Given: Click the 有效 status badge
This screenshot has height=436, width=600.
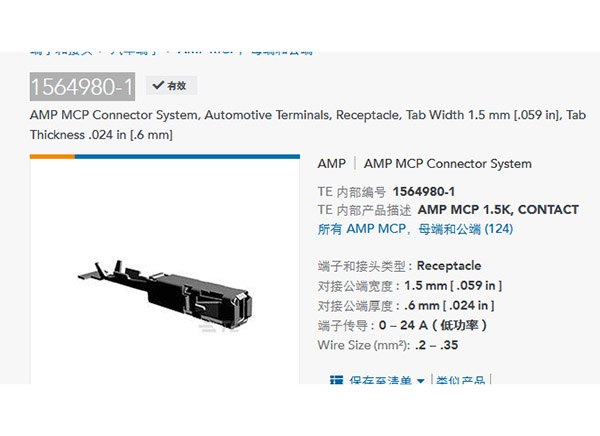Looking at the screenshot, I should 171,85.
